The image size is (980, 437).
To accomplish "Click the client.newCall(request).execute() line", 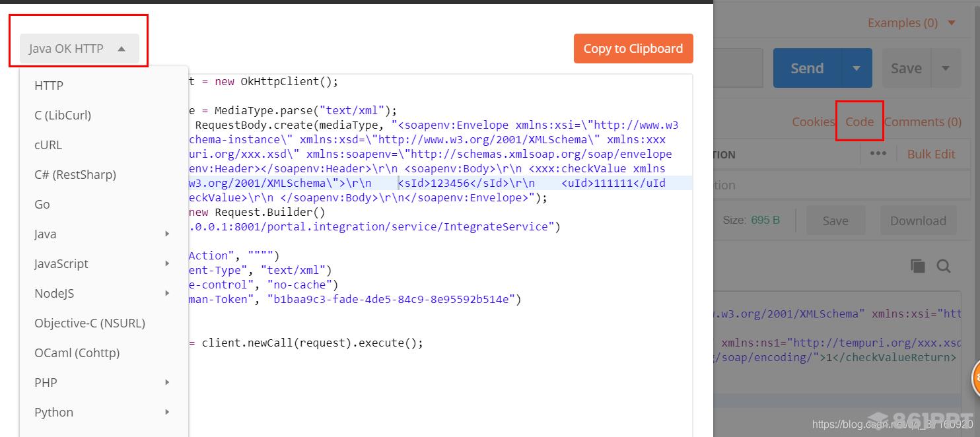I will click(306, 343).
